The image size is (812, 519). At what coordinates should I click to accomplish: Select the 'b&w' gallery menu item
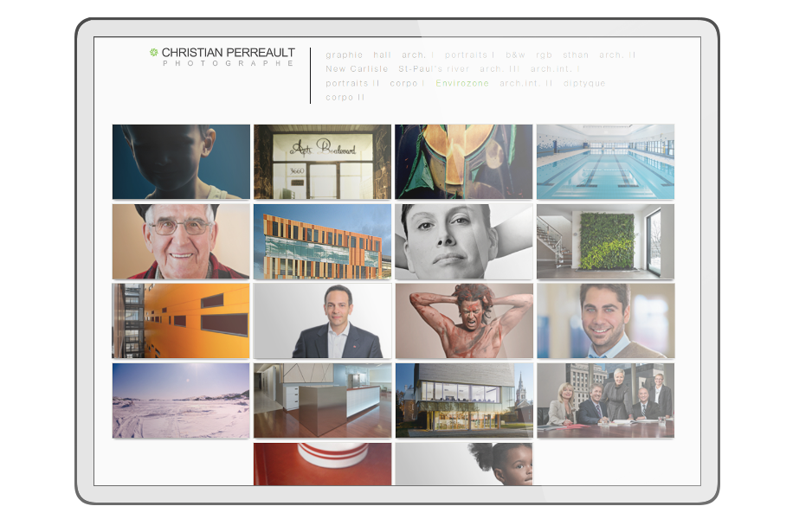(515, 55)
